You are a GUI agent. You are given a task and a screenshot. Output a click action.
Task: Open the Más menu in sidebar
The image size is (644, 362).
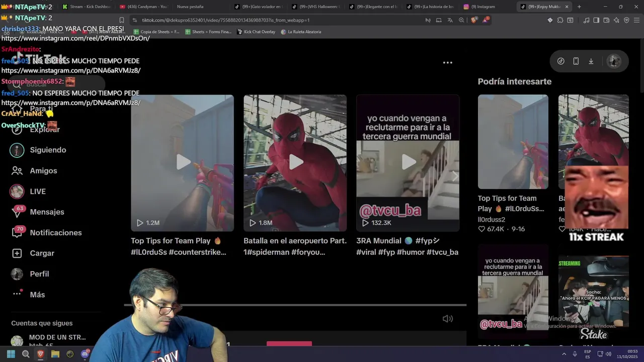tap(28, 294)
